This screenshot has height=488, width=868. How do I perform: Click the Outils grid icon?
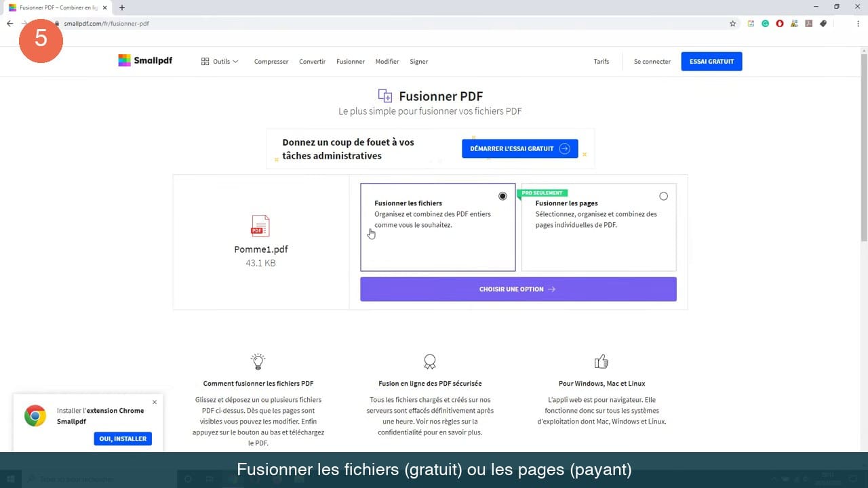[x=205, y=61]
